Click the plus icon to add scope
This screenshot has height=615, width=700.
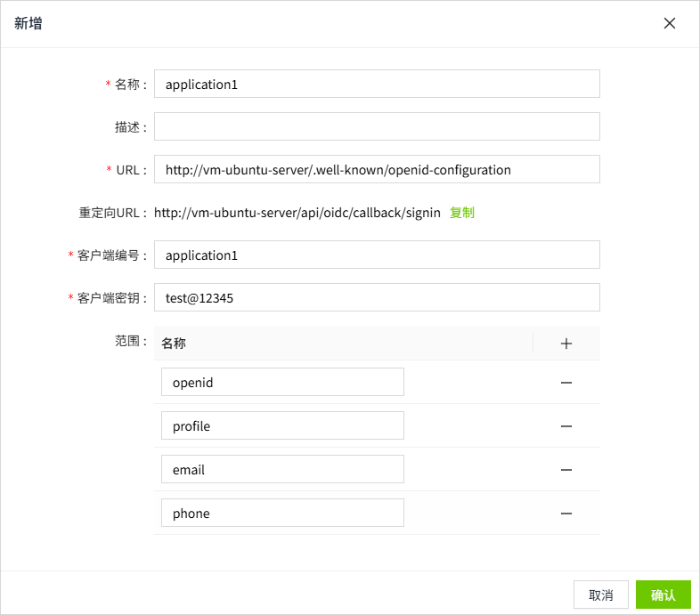[x=566, y=344]
